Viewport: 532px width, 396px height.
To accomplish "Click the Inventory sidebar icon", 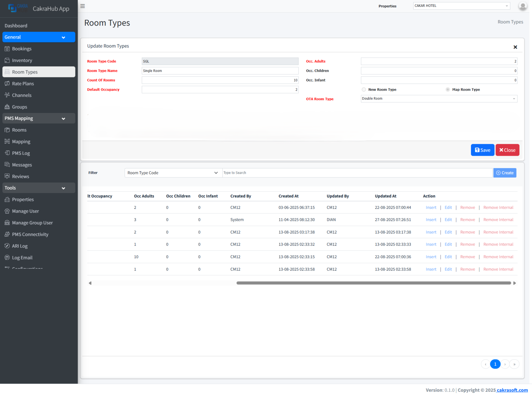I will 7,60.
